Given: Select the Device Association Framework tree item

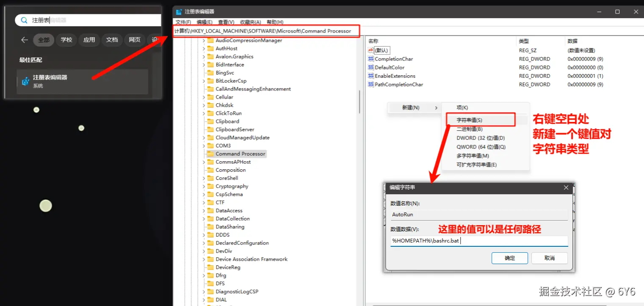Looking at the screenshot, I should (252, 259).
